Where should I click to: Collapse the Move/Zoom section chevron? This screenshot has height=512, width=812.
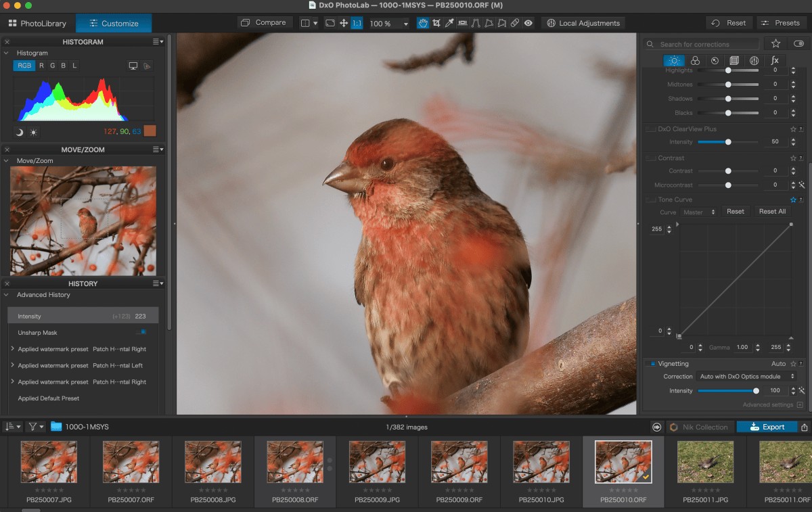tap(7, 161)
